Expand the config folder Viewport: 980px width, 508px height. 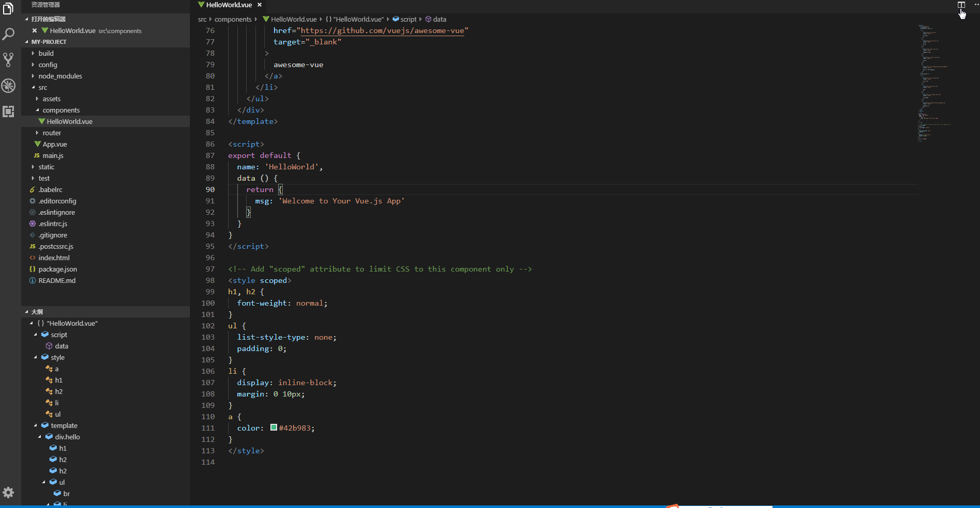click(x=33, y=65)
